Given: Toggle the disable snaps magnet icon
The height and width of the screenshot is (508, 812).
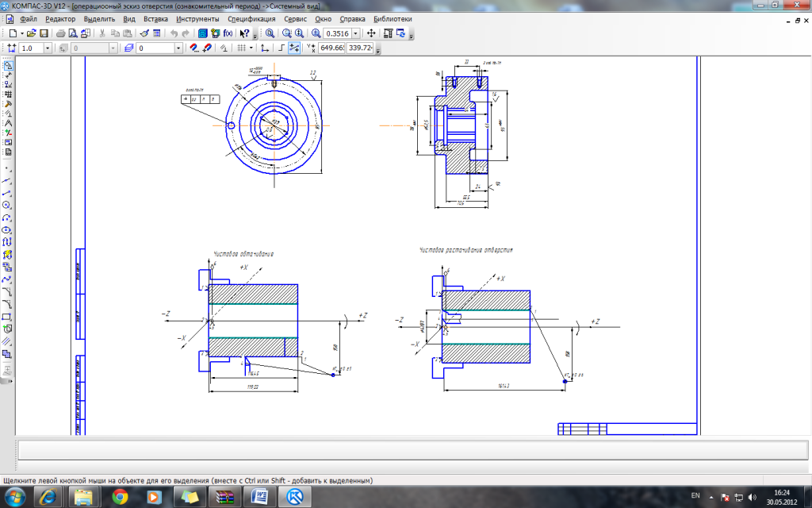Looking at the screenshot, I should pos(206,48).
